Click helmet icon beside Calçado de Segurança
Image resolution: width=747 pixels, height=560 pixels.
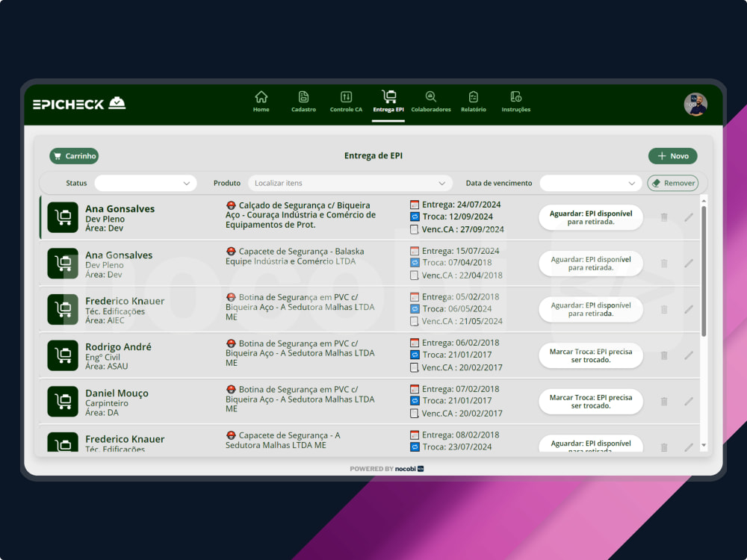[x=231, y=205]
